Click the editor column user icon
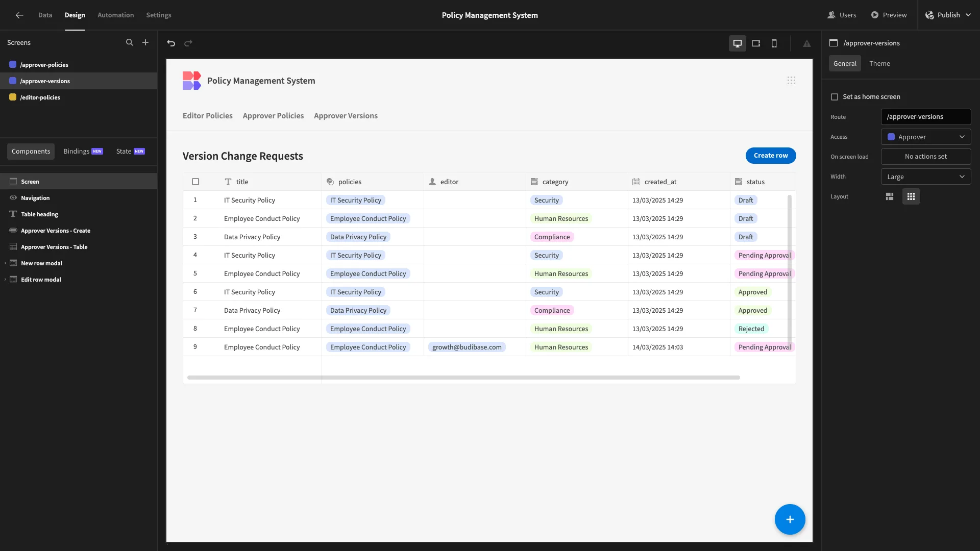This screenshot has width=980, height=551. (x=432, y=182)
